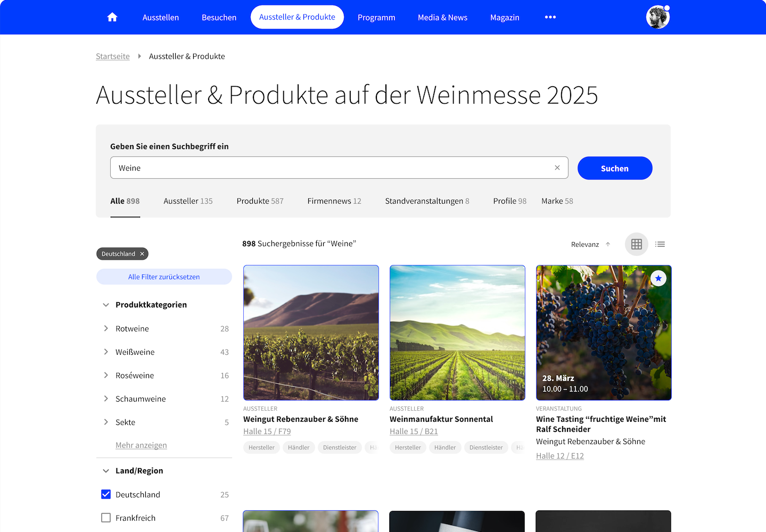Click Händler tag under Weingut Rebenzauber

pyautogui.click(x=299, y=447)
